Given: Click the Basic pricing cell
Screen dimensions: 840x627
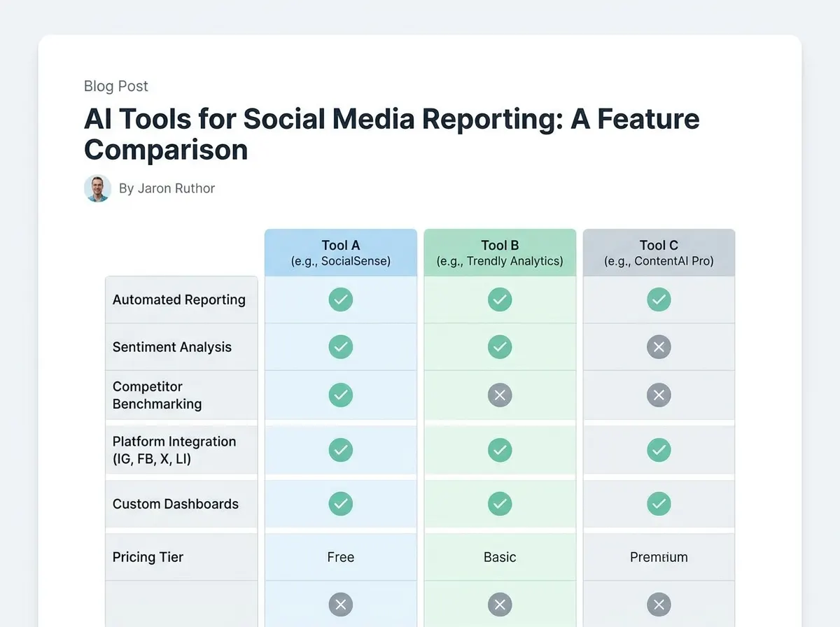Looking at the screenshot, I should (x=500, y=557).
